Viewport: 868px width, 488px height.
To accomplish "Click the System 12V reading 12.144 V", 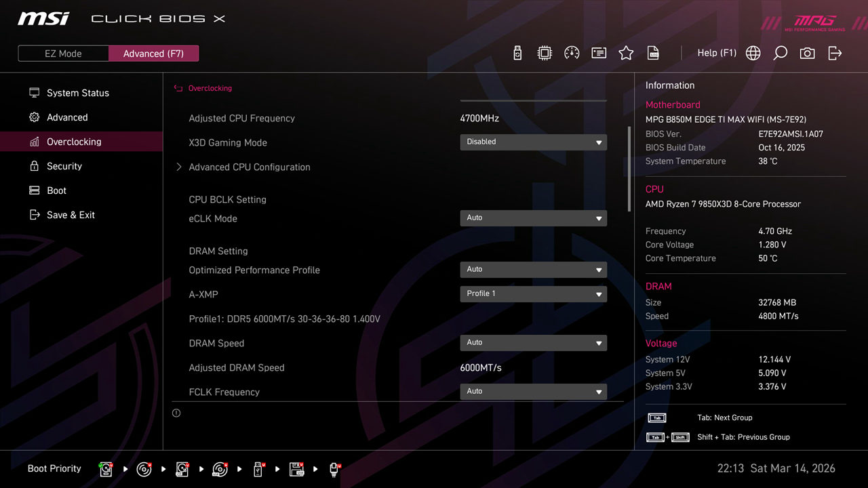I will click(774, 359).
